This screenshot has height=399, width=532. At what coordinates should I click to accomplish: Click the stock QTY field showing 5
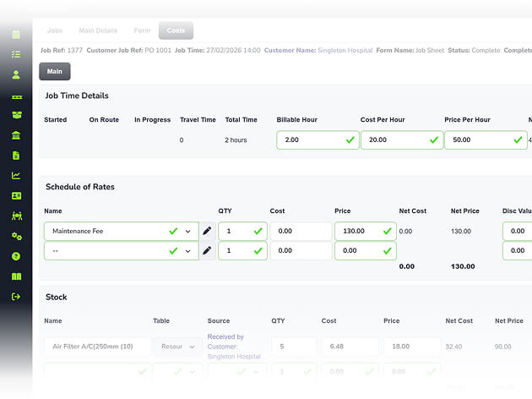[x=294, y=347]
